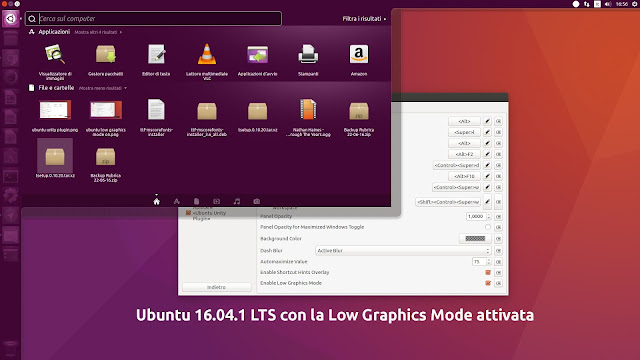640x360 pixels.
Task: Expand Mostra altri 4 risultati applications
Action: (x=98, y=32)
